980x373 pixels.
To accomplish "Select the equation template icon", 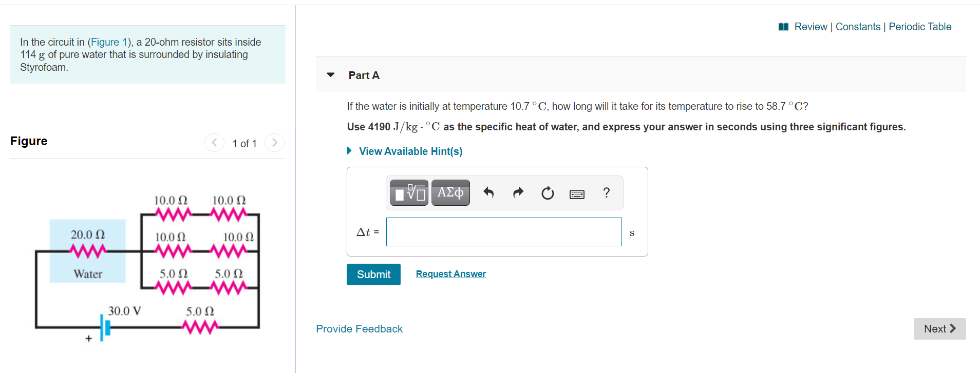I will [x=408, y=192].
